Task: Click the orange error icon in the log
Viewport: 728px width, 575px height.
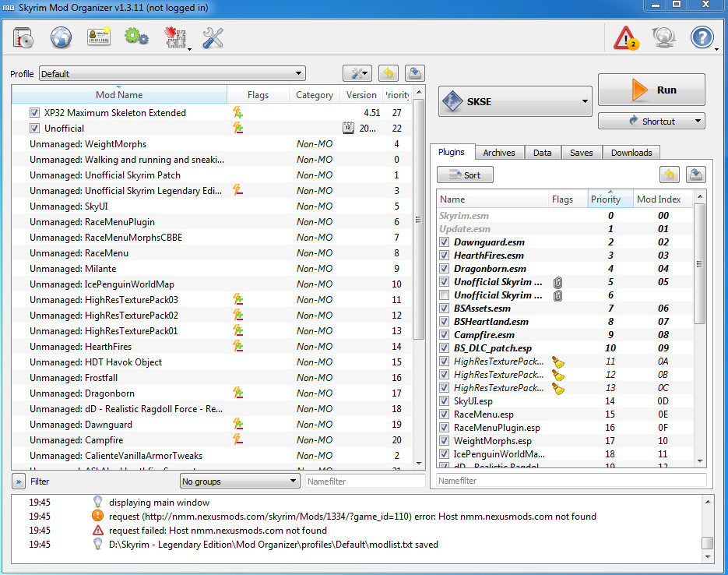Action: pyautogui.click(x=97, y=516)
